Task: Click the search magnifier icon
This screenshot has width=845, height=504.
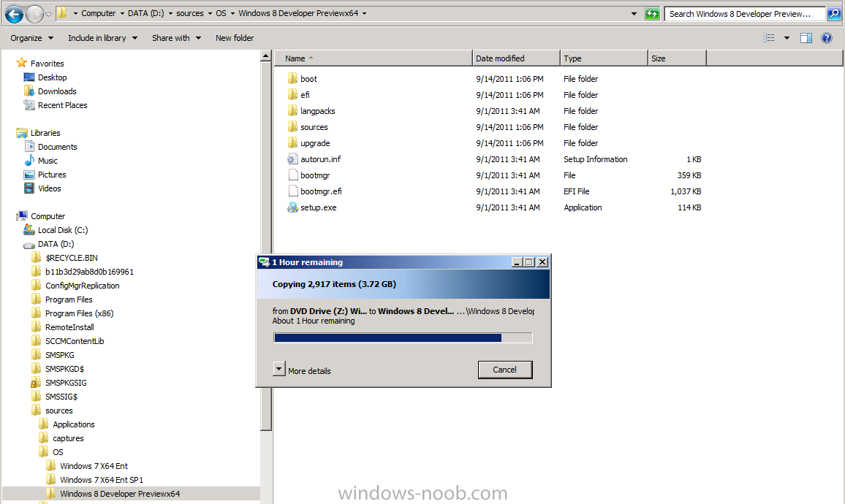Action: coord(834,13)
